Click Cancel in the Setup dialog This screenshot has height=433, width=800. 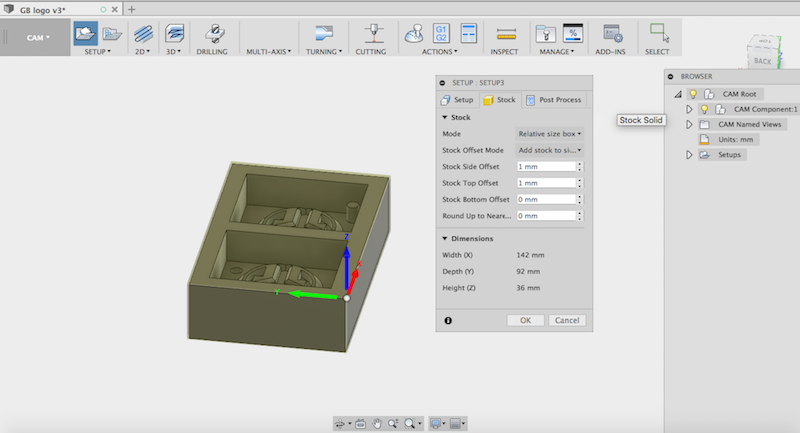tap(567, 320)
